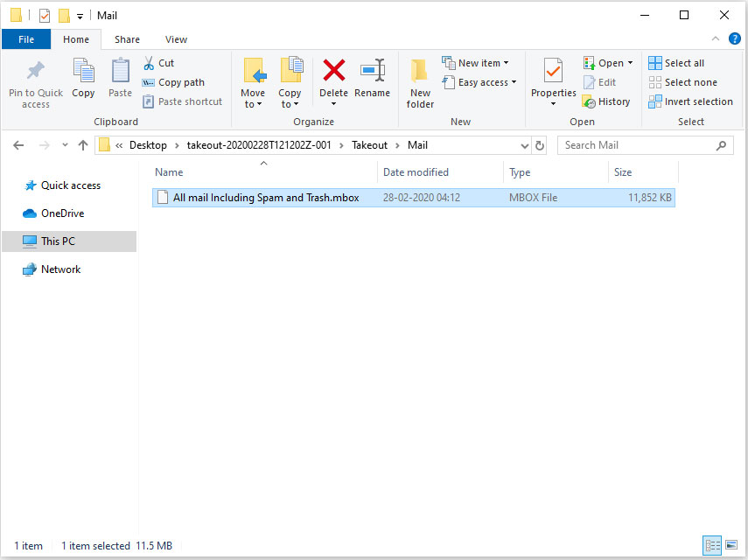Image resolution: width=748 pixels, height=560 pixels.
Task: Refresh the current folder view
Action: pos(538,145)
